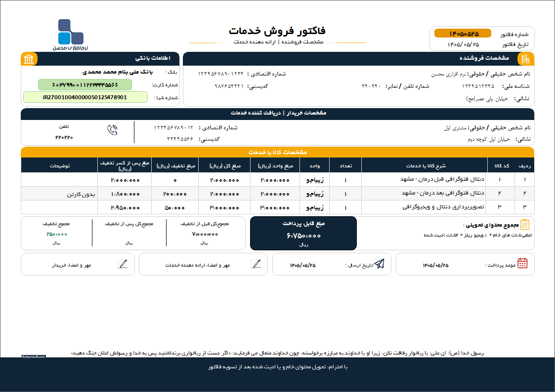Click the buyer postal code ۳۳۴۴۵۵۶۶
This screenshot has height=392, width=555.
pos(180,139)
